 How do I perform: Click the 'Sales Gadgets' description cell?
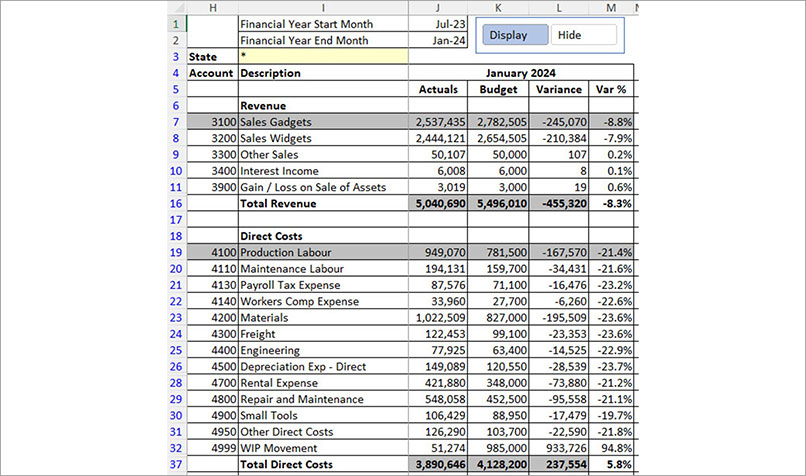coord(323,122)
